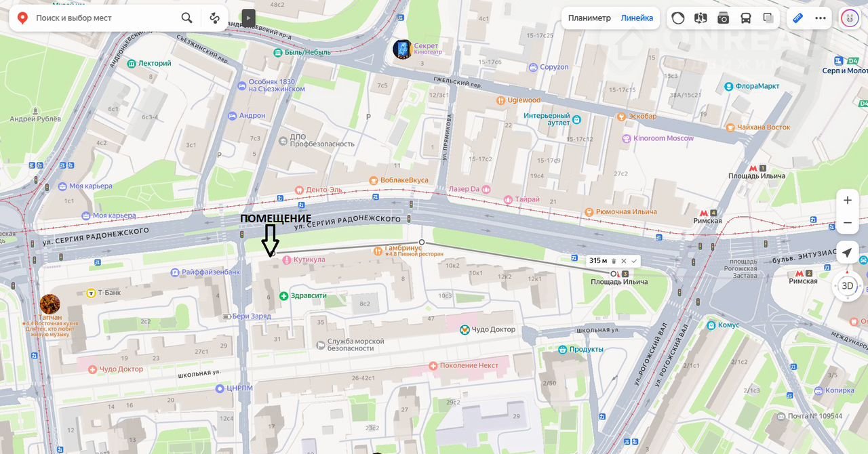Switch to Планиметр tab
The width and height of the screenshot is (868, 454).
point(589,18)
